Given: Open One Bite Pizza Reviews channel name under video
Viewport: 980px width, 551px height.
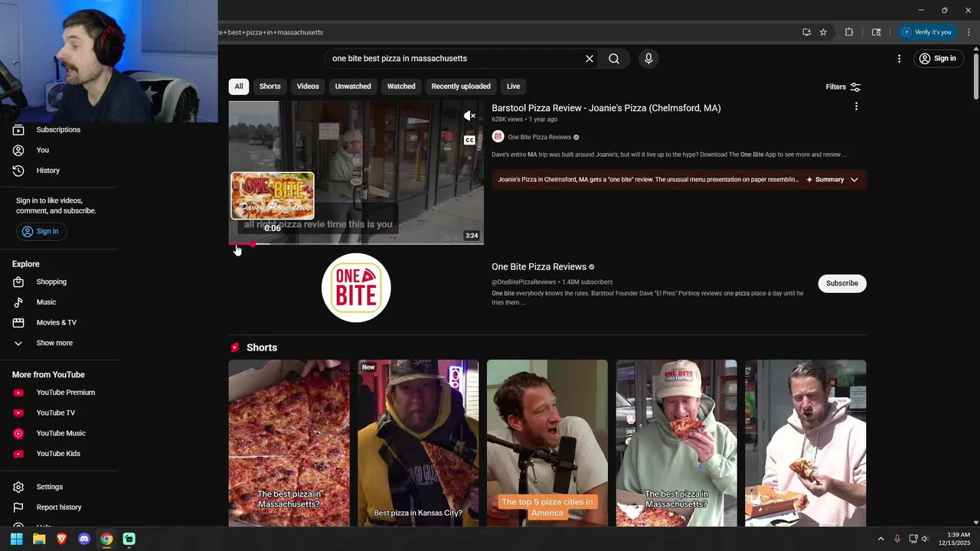Looking at the screenshot, I should coord(540,137).
